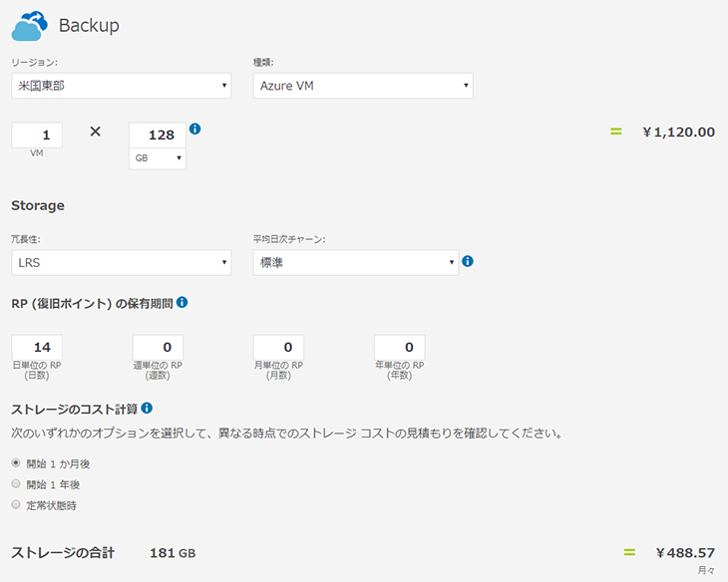This screenshot has width=728, height=582.
Task: Click the 週単位の RP weeks field
Action: [x=158, y=347]
